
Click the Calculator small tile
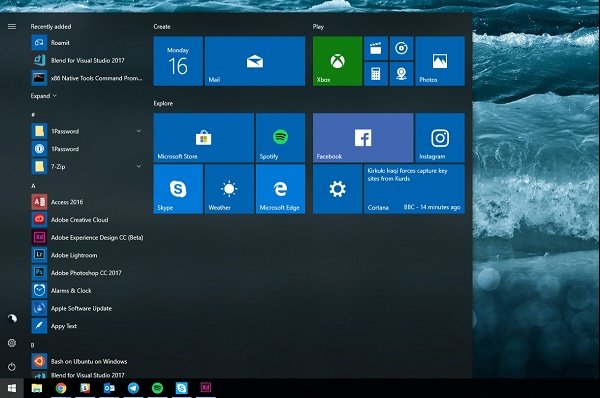pyautogui.click(x=376, y=74)
